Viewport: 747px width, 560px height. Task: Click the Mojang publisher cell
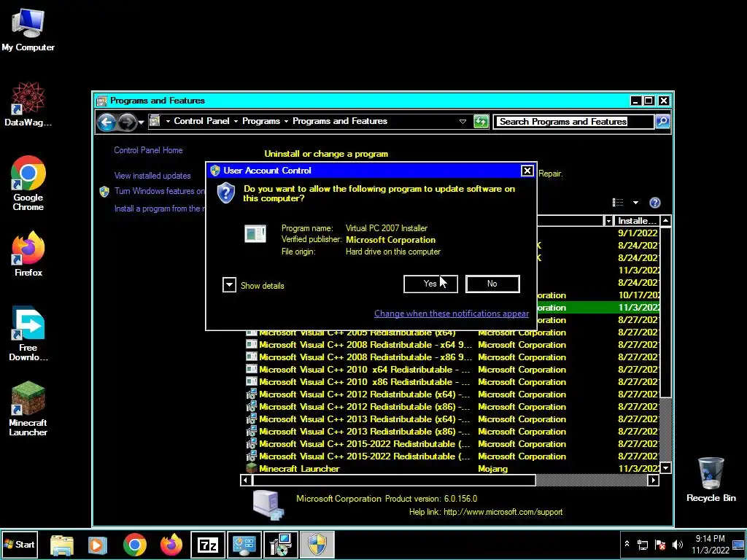tap(492, 469)
